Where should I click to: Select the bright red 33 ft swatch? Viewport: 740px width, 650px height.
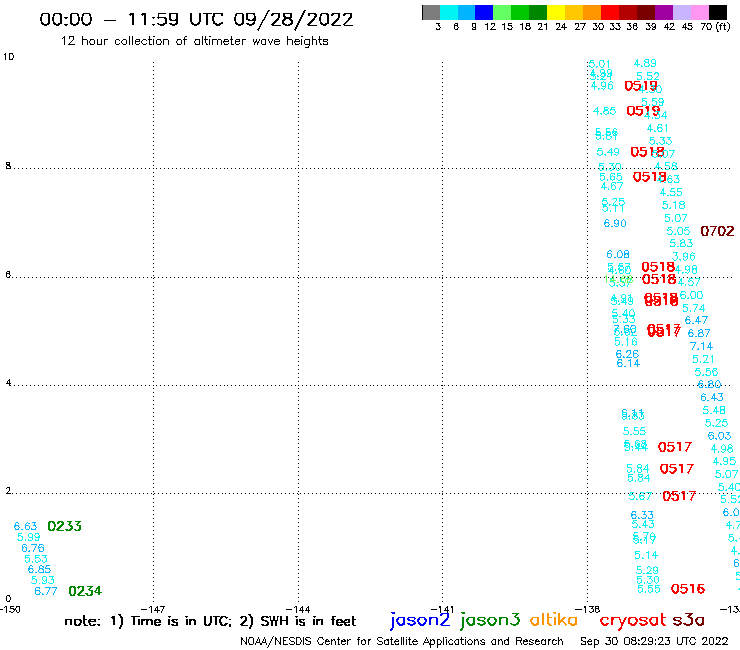tap(610, 13)
